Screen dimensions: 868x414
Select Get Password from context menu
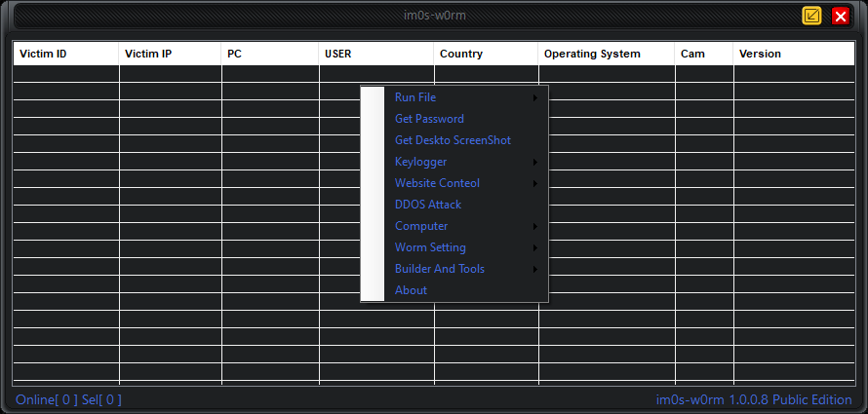point(429,119)
